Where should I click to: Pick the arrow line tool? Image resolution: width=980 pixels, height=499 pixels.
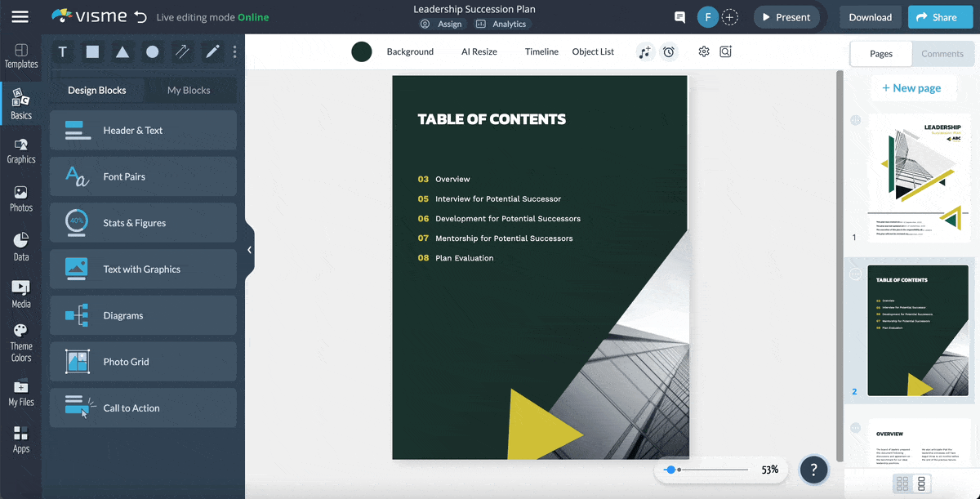point(182,52)
